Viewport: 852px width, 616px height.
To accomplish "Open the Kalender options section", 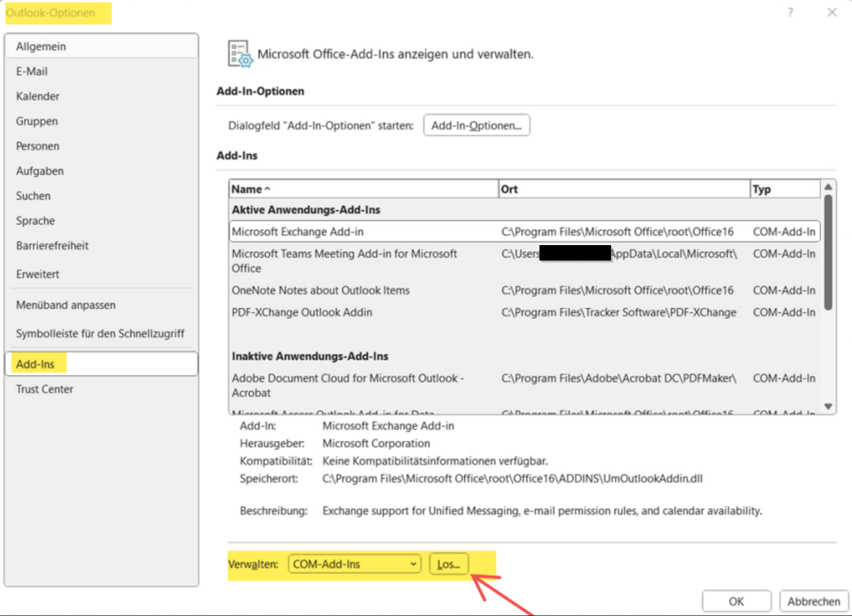I will tap(38, 96).
